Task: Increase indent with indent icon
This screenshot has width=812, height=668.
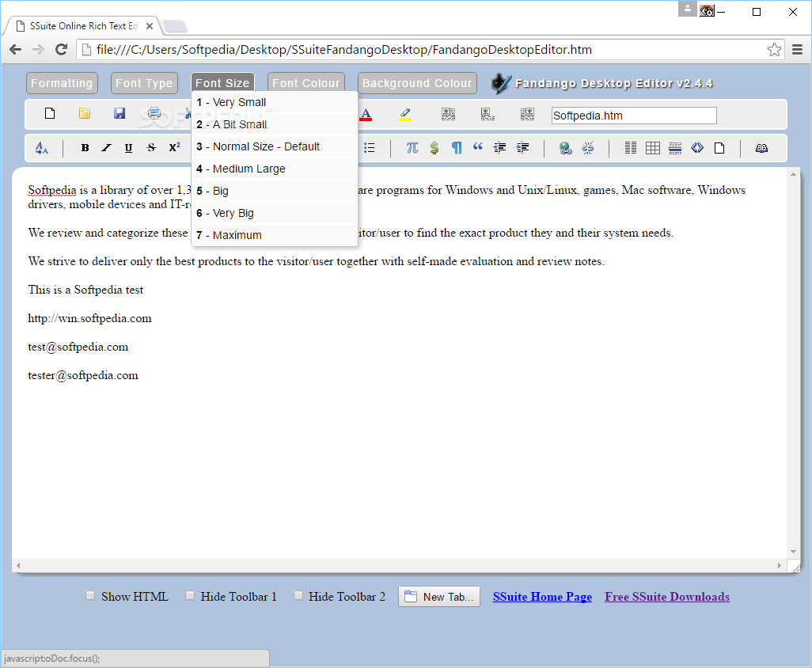Action: (x=522, y=148)
